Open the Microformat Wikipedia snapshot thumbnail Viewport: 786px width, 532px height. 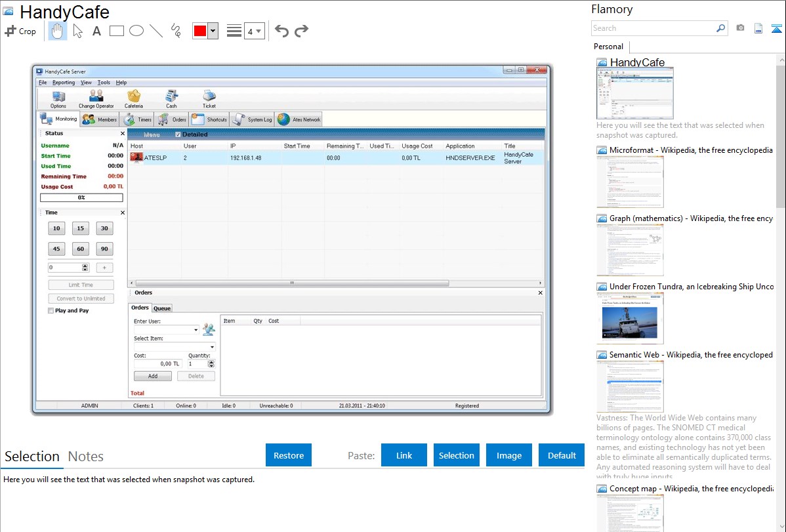[630, 182]
